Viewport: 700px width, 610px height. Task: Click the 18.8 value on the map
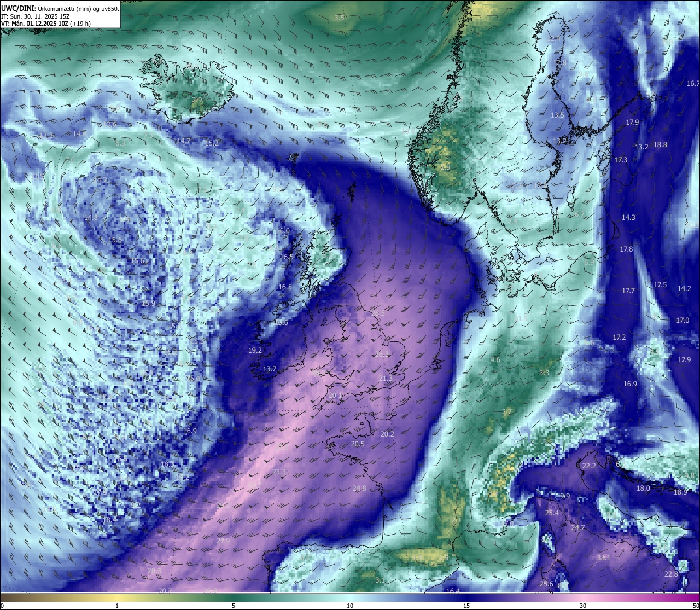(x=661, y=145)
